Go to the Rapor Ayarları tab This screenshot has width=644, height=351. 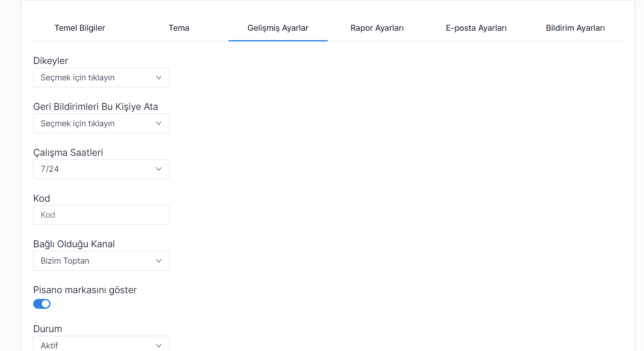(377, 28)
